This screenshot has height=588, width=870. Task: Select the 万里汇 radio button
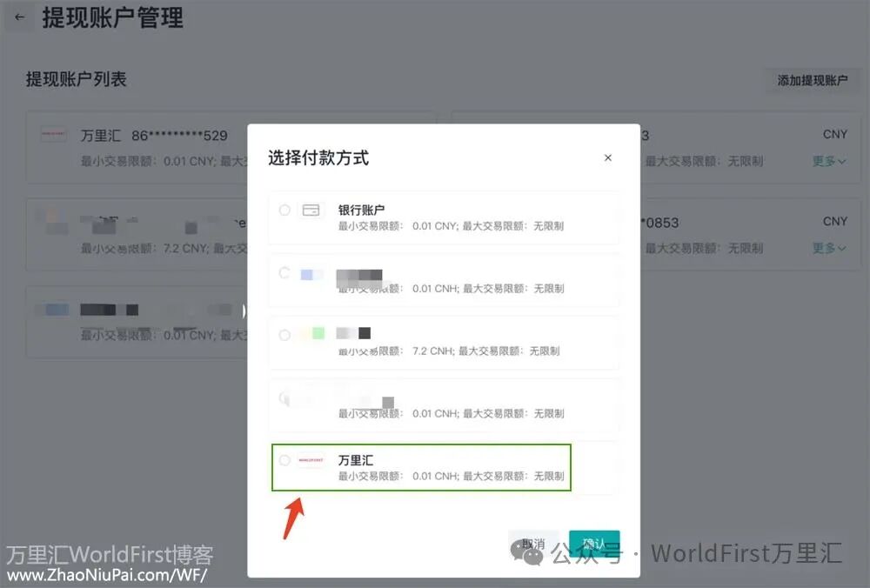click(x=284, y=460)
